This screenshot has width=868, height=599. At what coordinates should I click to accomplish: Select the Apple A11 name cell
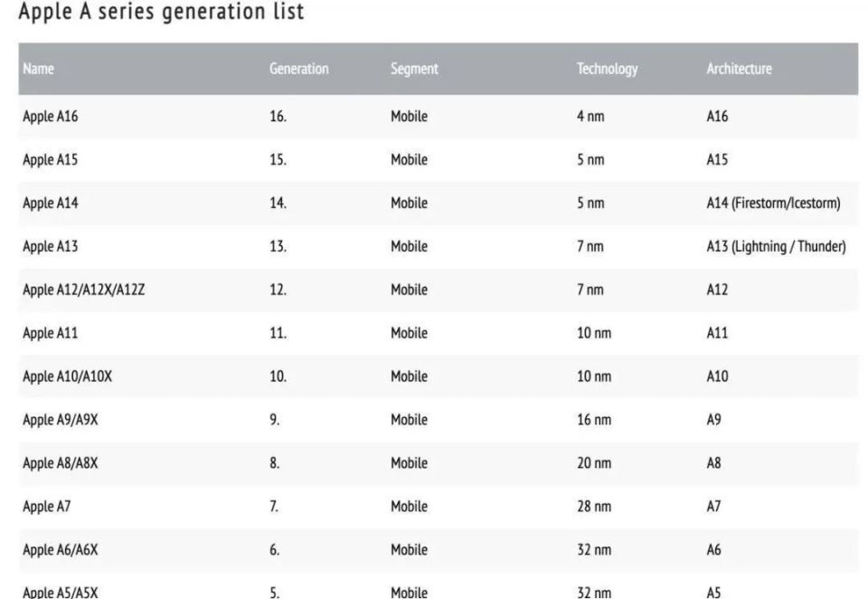[51, 333]
